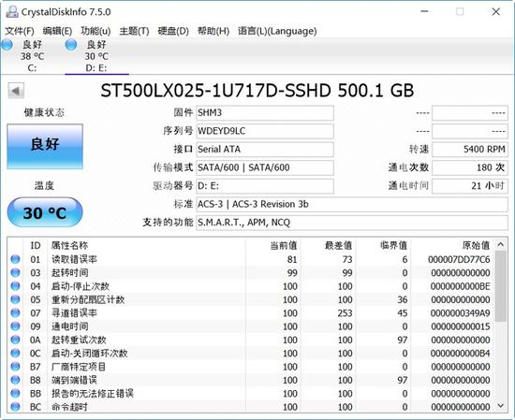The width and height of the screenshot is (515, 420).
Task: Click the 30 °C temperature button
Action: [x=45, y=212]
